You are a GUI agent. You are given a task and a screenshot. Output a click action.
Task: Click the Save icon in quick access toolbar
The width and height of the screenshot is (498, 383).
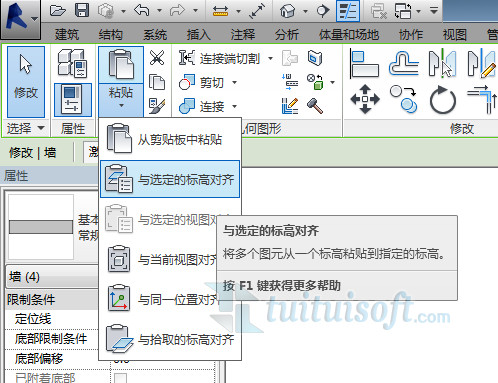[82, 10]
